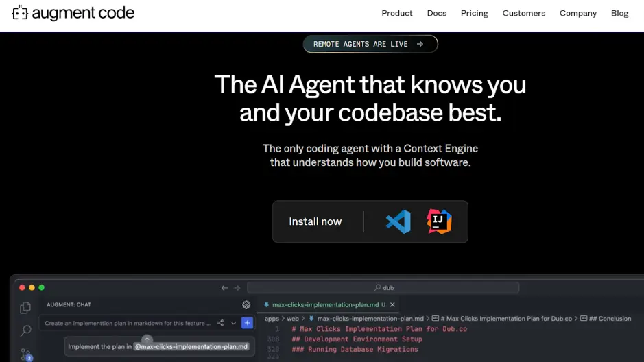Screen dimensions: 644x362
Task: Click the forward arrow in editor title bar
Action: [x=237, y=288]
